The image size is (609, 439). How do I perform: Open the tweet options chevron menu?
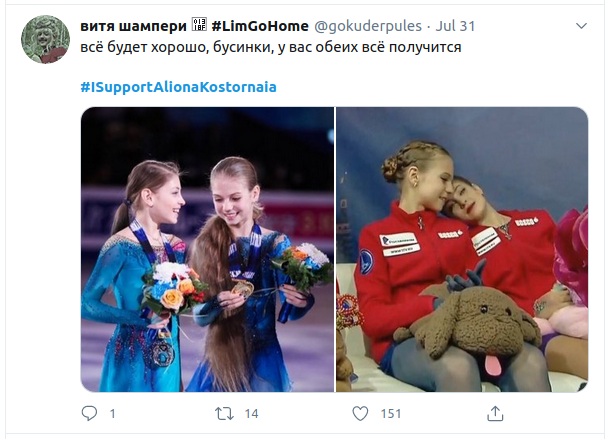pyautogui.click(x=581, y=26)
